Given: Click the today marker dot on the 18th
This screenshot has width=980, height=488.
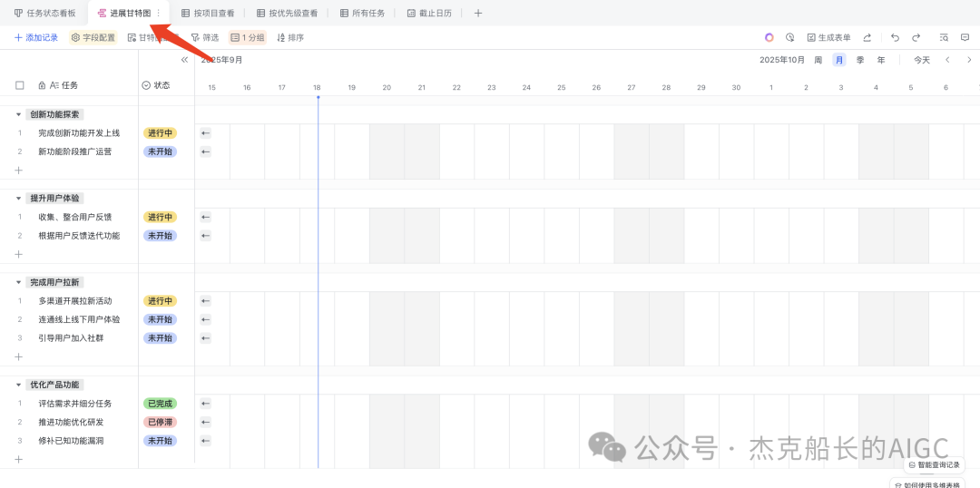Looking at the screenshot, I should 318,97.
